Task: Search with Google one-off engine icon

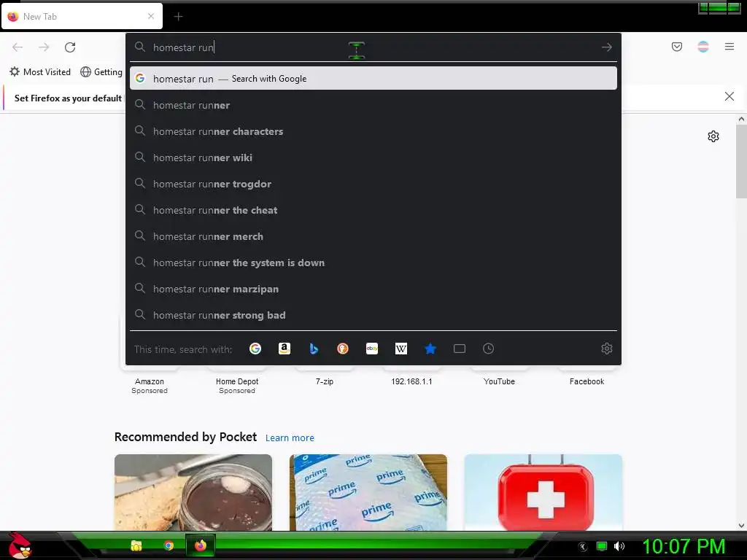Action: click(x=255, y=349)
